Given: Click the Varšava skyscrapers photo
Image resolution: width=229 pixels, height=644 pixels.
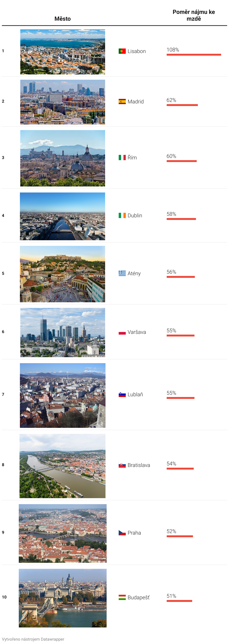Looking at the screenshot, I should click(63, 332).
